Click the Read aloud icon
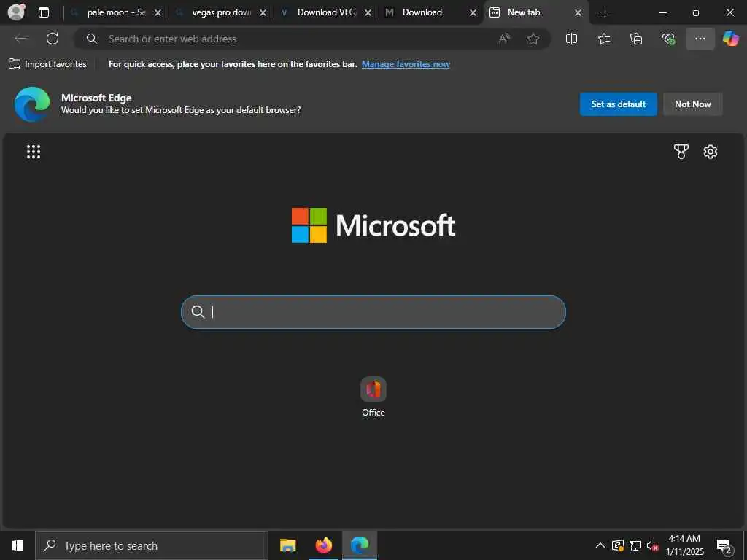747x560 pixels. coord(504,39)
